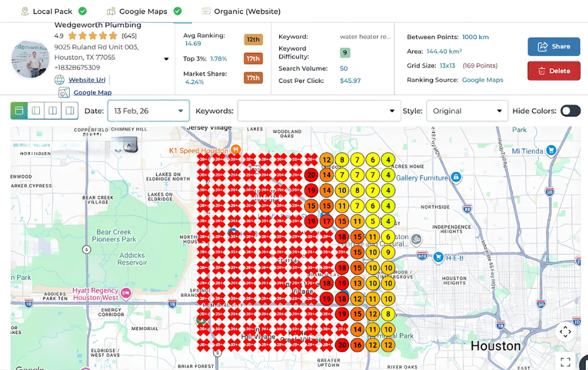Select the single-pane layout view icon
This screenshot has height=370, width=588.
point(19,110)
